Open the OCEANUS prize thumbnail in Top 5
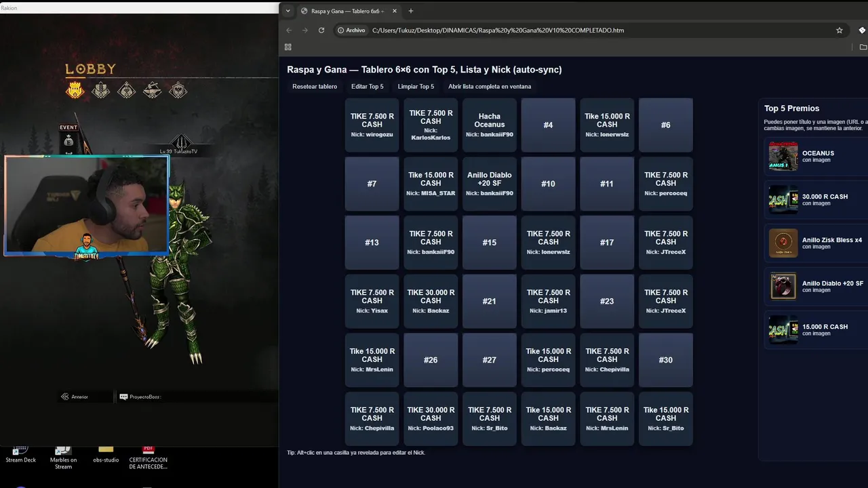Image resolution: width=868 pixels, height=488 pixels. click(783, 156)
